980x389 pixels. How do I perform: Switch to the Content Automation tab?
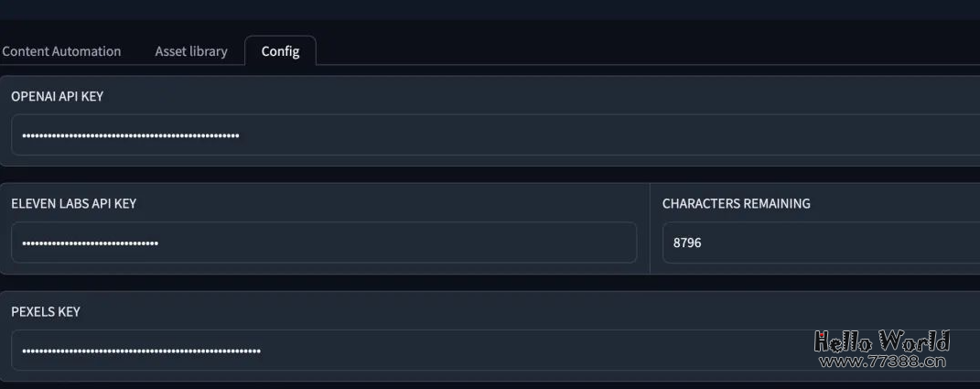click(x=61, y=51)
